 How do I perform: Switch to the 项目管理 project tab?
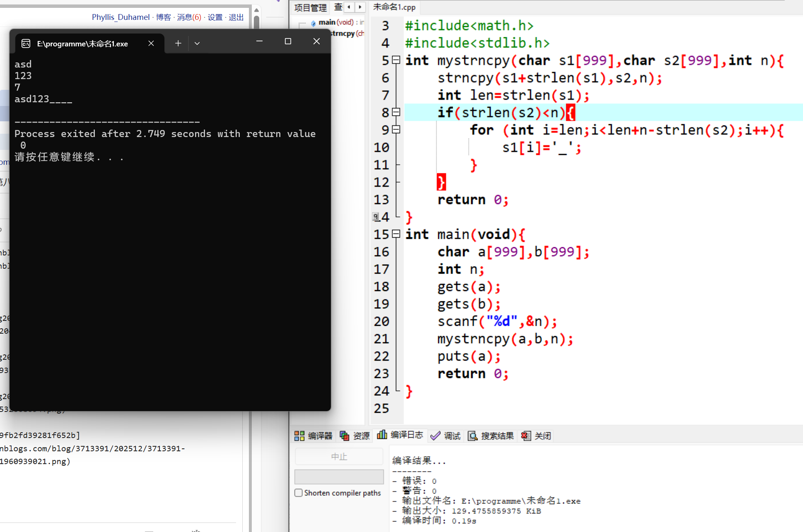[x=310, y=7]
